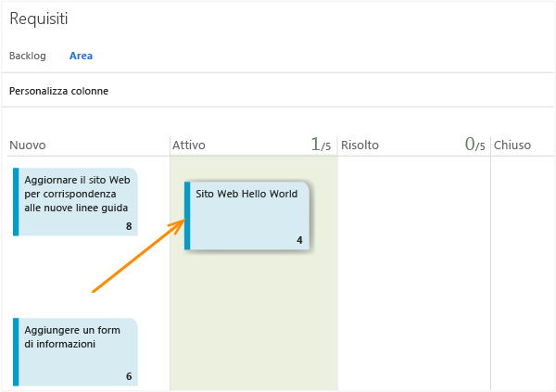Viewport: 556px width, 392px height.
Task: Click the Nuovo column header
Action: pos(28,145)
